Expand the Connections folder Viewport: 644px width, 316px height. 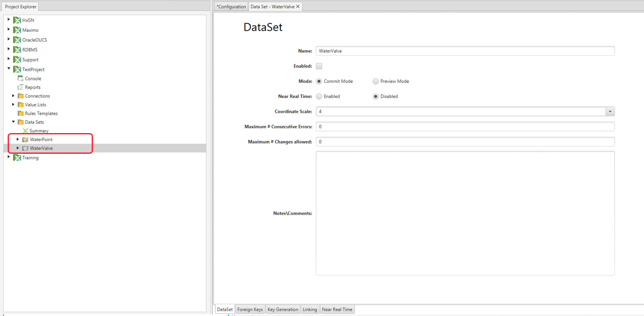click(x=13, y=96)
